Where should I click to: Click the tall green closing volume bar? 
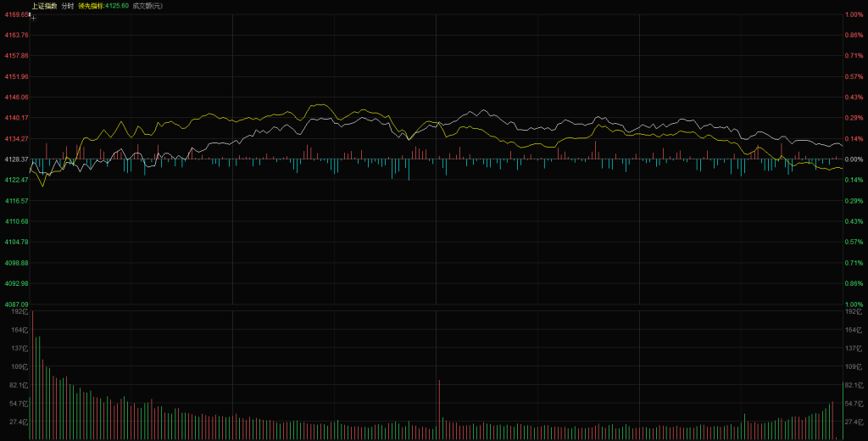pyautogui.click(x=843, y=411)
